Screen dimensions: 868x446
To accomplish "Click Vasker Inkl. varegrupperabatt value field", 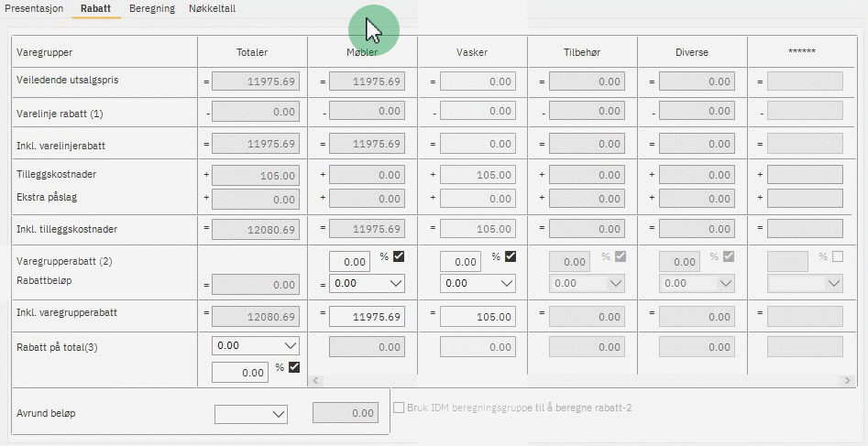I will [x=478, y=317].
